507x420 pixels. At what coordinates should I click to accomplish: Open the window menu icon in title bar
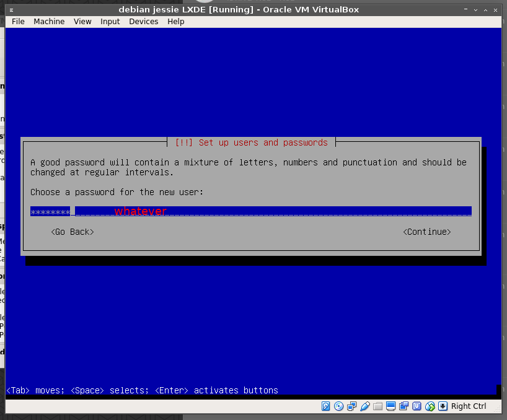(11, 10)
